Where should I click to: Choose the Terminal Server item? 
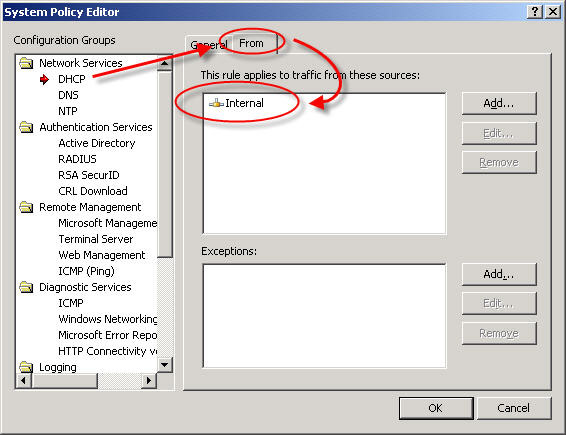[x=96, y=239]
